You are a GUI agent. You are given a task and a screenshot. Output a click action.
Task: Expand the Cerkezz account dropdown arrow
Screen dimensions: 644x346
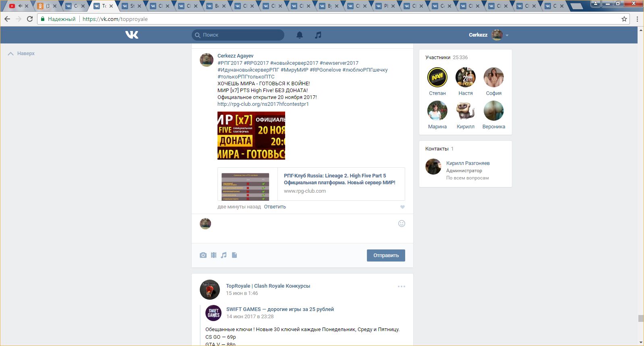pos(507,35)
